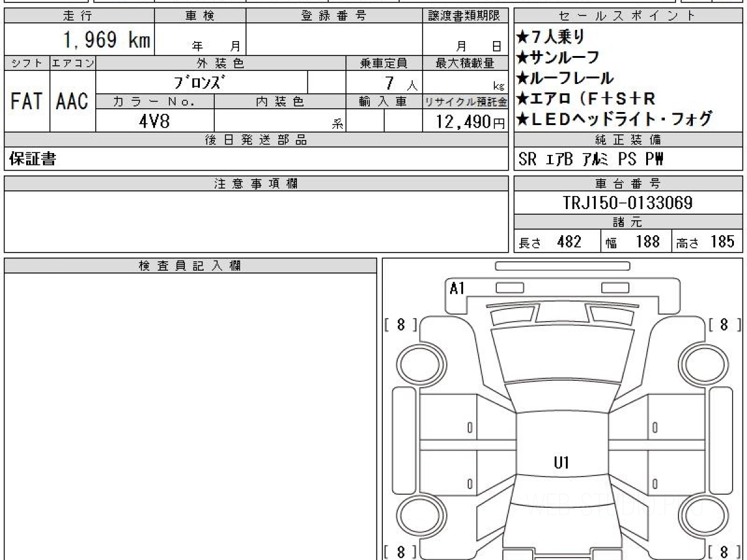The image size is (747, 560).
Task: Click the A1 mark on the front bumper
Action: click(x=458, y=288)
